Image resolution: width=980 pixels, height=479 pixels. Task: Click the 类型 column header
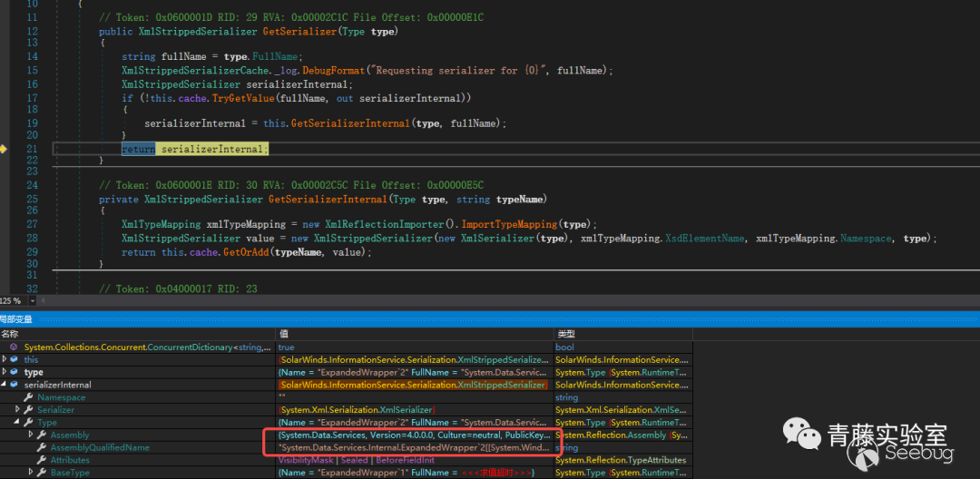[564, 334]
